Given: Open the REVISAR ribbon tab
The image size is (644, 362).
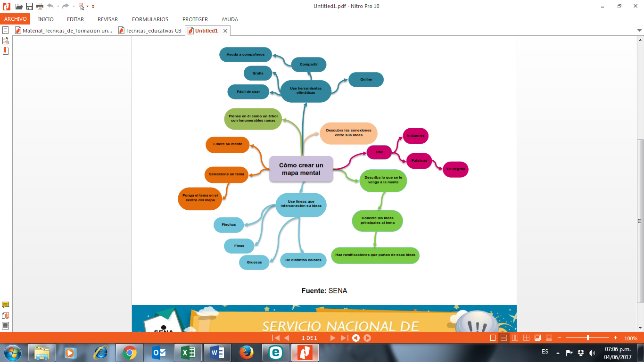Looking at the screenshot, I should click(107, 19).
